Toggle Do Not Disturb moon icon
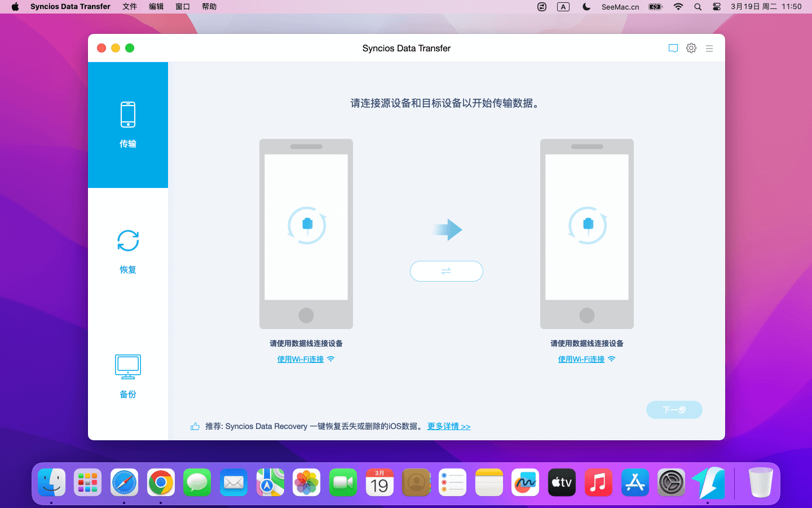 [x=586, y=7]
